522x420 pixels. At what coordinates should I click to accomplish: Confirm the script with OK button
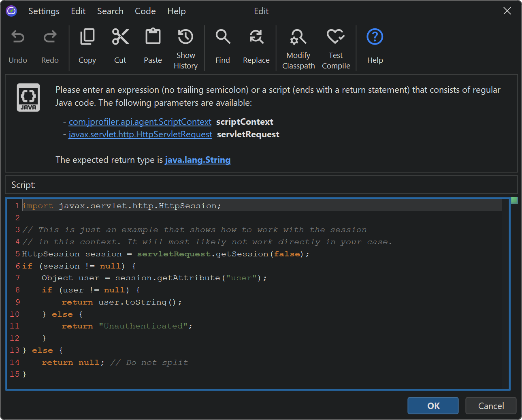(x=433, y=406)
